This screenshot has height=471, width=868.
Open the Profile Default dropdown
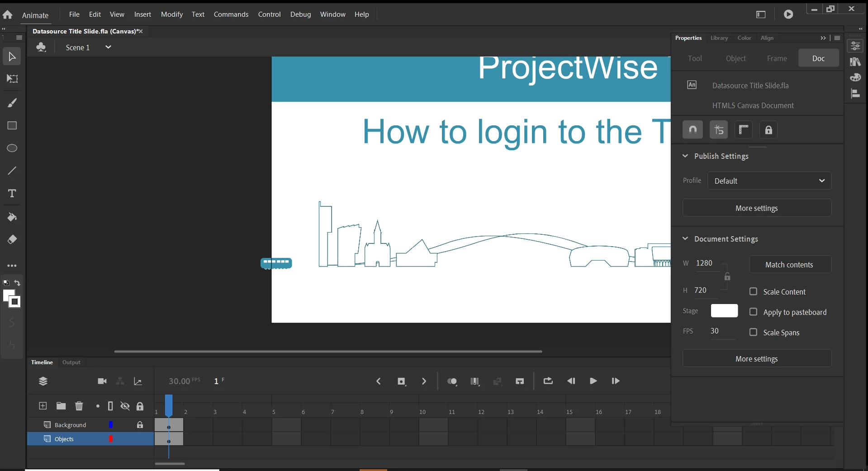point(769,181)
